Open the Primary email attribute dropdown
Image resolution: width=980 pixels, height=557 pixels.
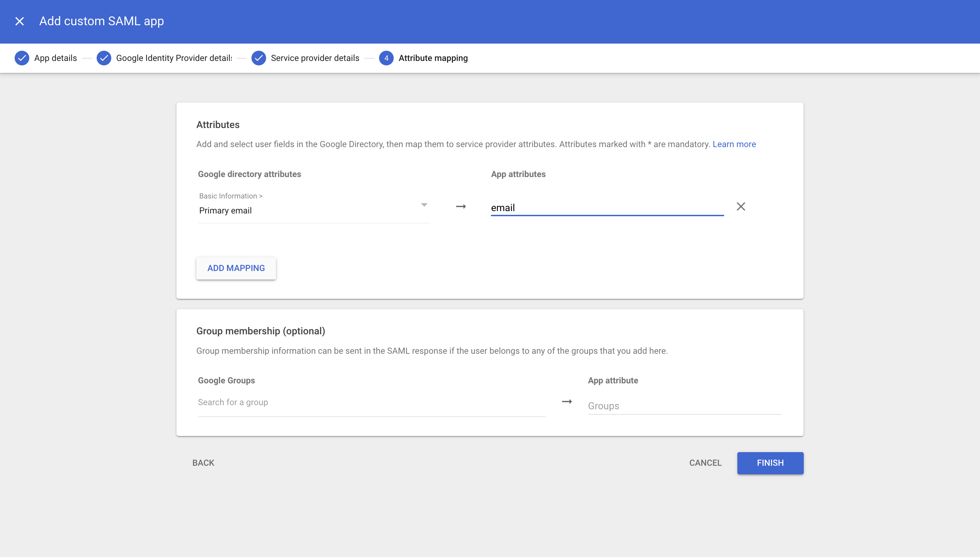(314, 207)
